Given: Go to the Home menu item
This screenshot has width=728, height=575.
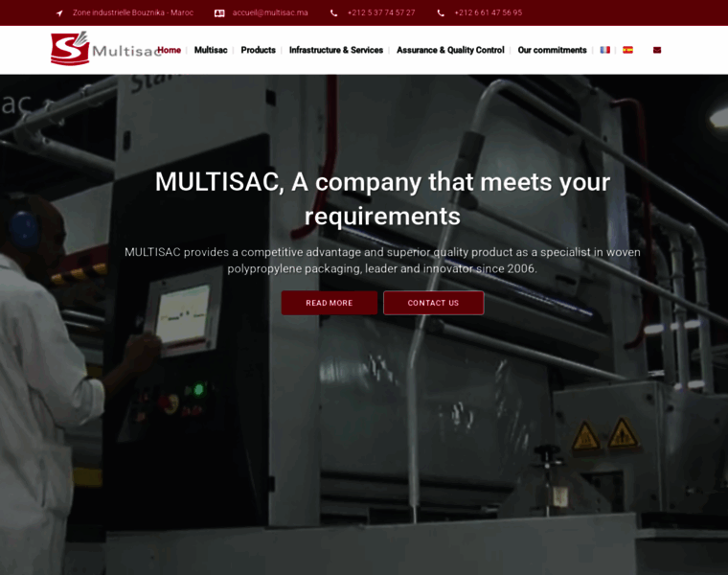Looking at the screenshot, I should [169, 50].
